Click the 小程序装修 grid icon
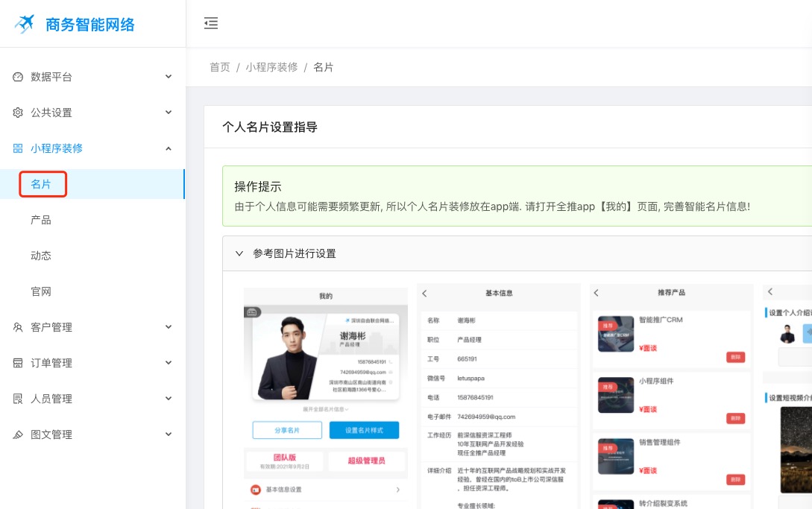Image resolution: width=812 pixels, height=509 pixels. click(18, 148)
